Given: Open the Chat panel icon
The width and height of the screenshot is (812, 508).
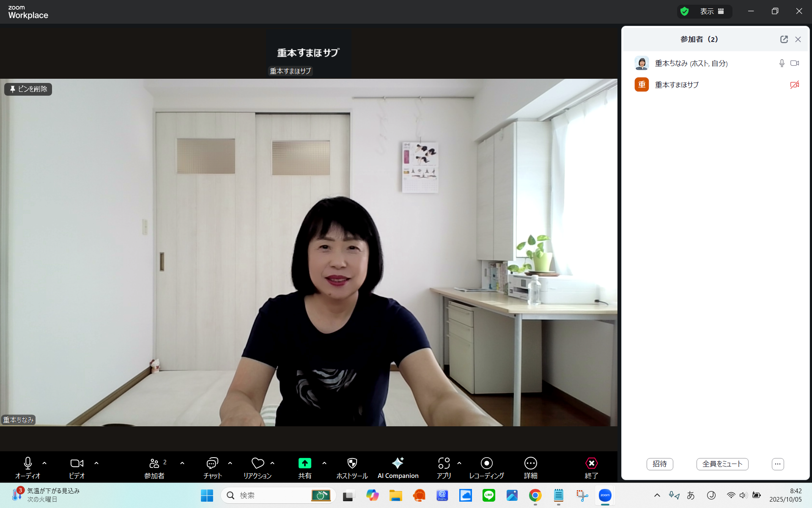Looking at the screenshot, I should (x=212, y=463).
